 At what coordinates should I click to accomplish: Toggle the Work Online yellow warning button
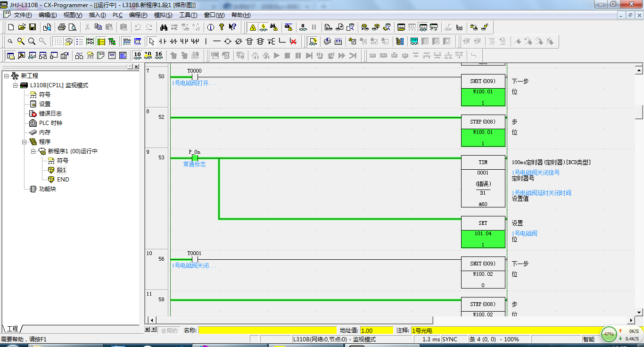click(x=253, y=27)
